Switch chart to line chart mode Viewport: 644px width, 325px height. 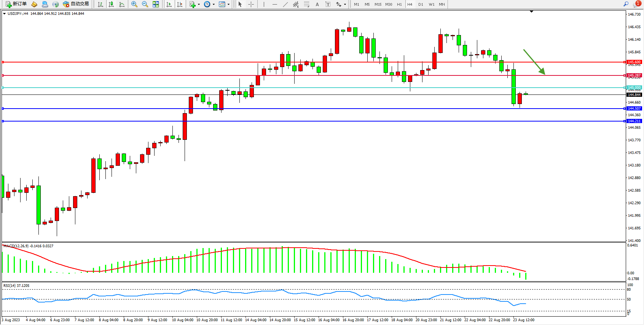pos(122,4)
